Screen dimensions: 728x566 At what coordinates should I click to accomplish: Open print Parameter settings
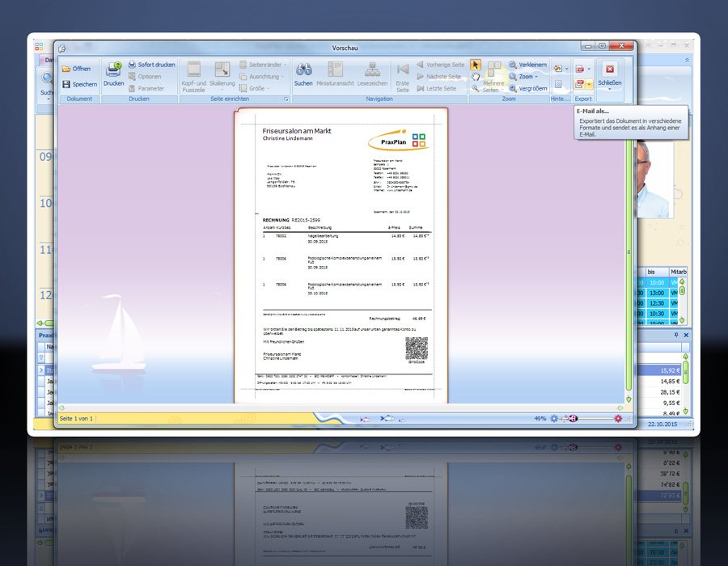pos(146,88)
